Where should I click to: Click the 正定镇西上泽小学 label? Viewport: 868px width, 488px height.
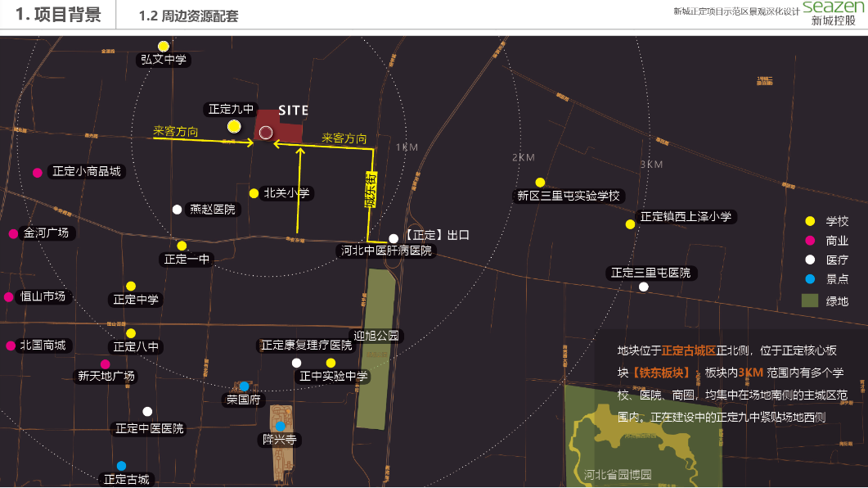tap(686, 217)
